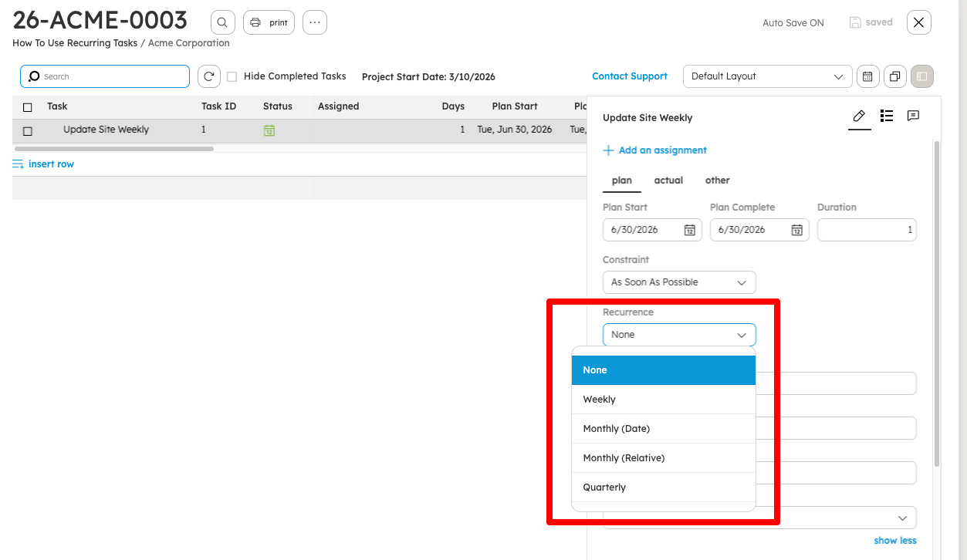The width and height of the screenshot is (967, 560).
Task: Click the 26-ACME-0003 project title
Action: tap(100, 20)
